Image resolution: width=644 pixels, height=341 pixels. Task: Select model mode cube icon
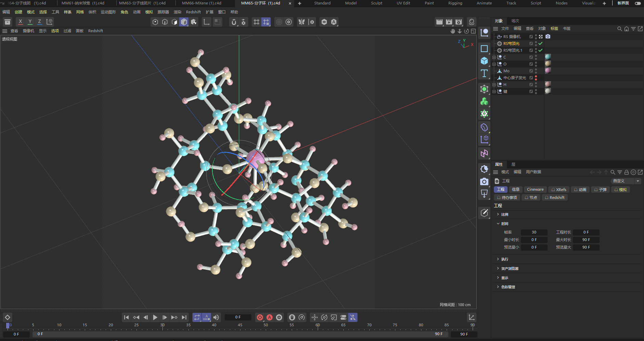point(184,22)
